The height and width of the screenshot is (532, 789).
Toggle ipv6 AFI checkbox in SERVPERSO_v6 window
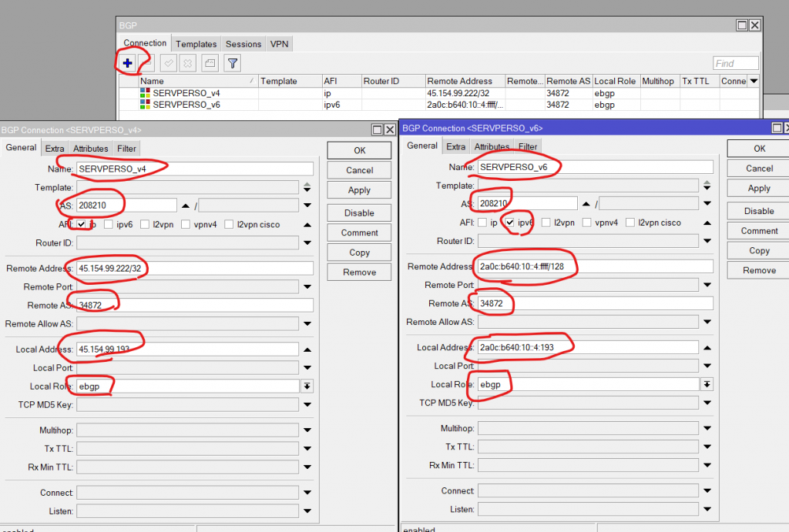[x=510, y=223]
